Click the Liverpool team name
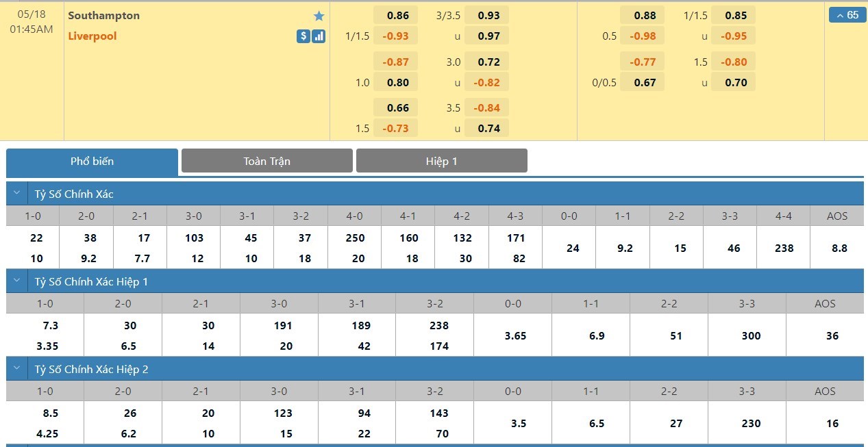The image size is (868, 447). point(92,36)
